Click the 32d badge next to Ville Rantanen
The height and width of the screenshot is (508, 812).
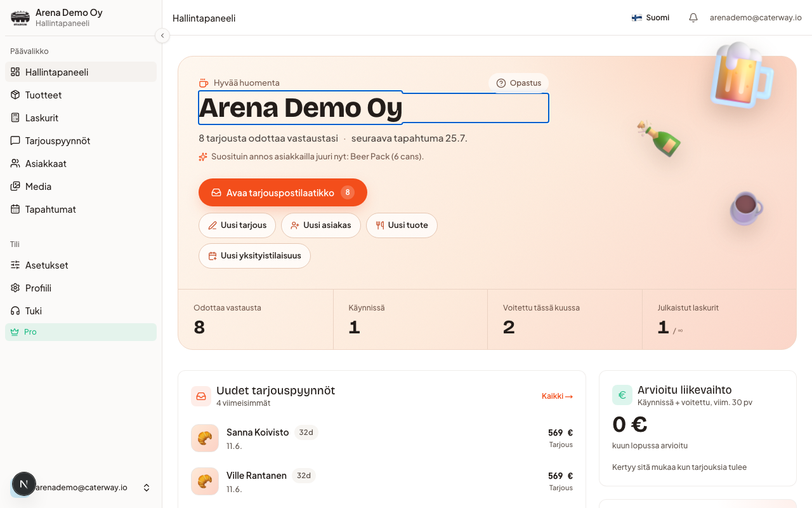[304, 476]
